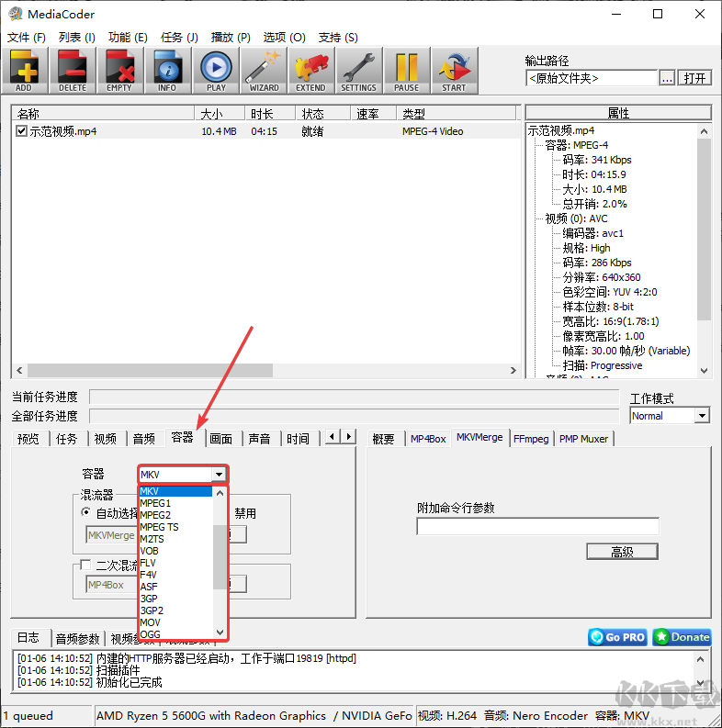Open the 功能 (E) menu
Screen dimensions: 722x728
[128, 37]
